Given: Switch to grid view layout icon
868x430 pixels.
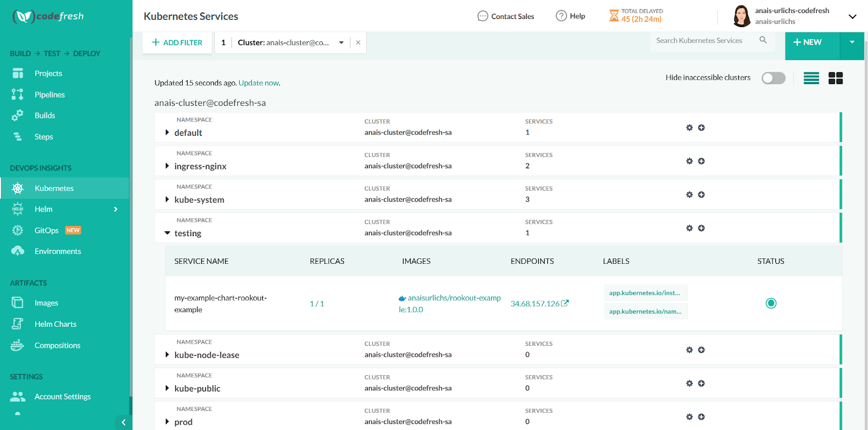Looking at the screenshot, I should [x=835, y=78].
